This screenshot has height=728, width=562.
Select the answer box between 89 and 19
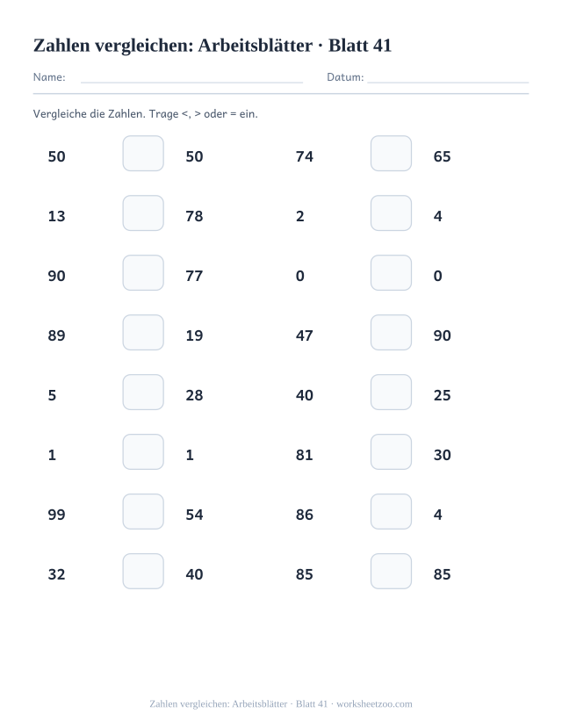(x=143, y=333)
